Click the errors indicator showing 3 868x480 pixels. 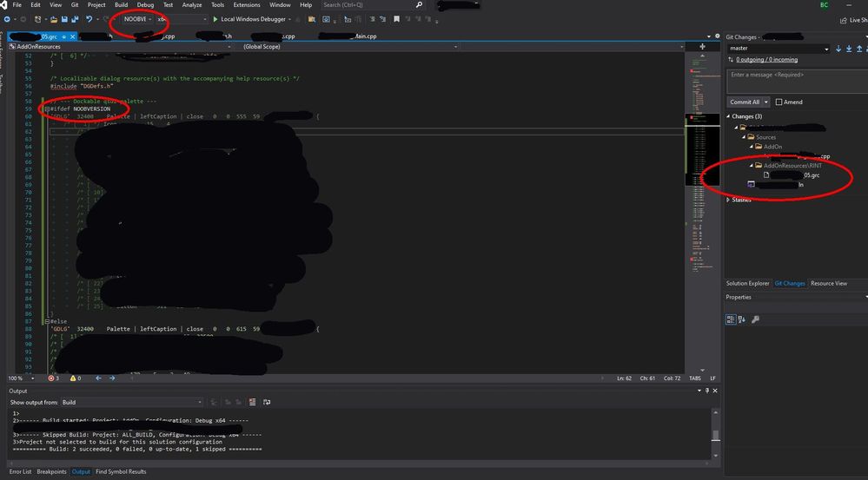pyautogui.click(x=54, y=378)
